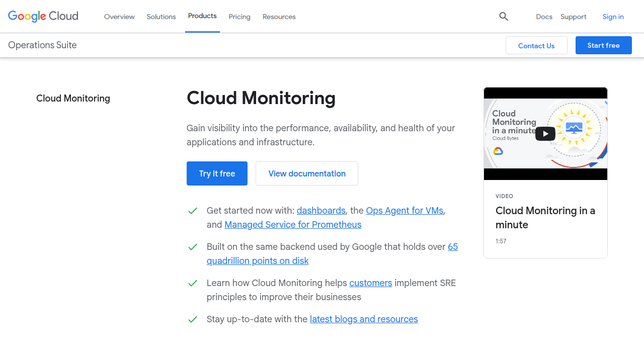Click the Google Cloud logo
This screenshot has height=362, width=644.
pos(43,16)
